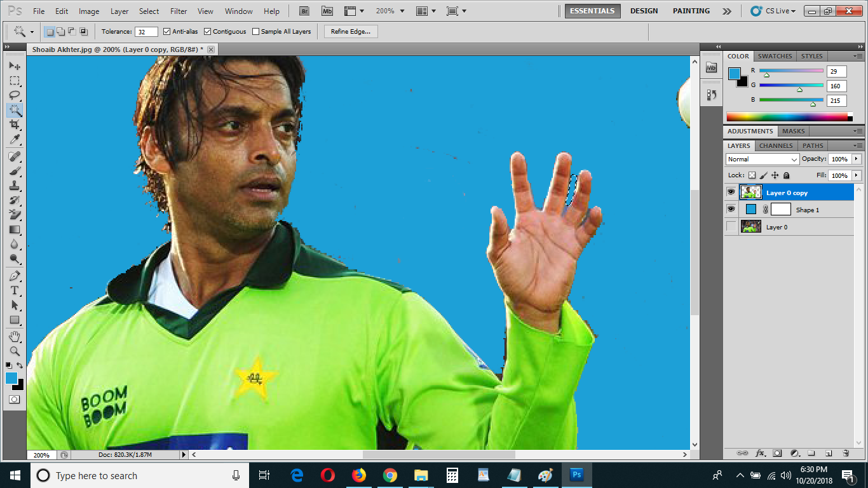The width and height of the screenshot is (868, 488).
Task: Open the Opacity slider arrow
Action: coord(857,159)
